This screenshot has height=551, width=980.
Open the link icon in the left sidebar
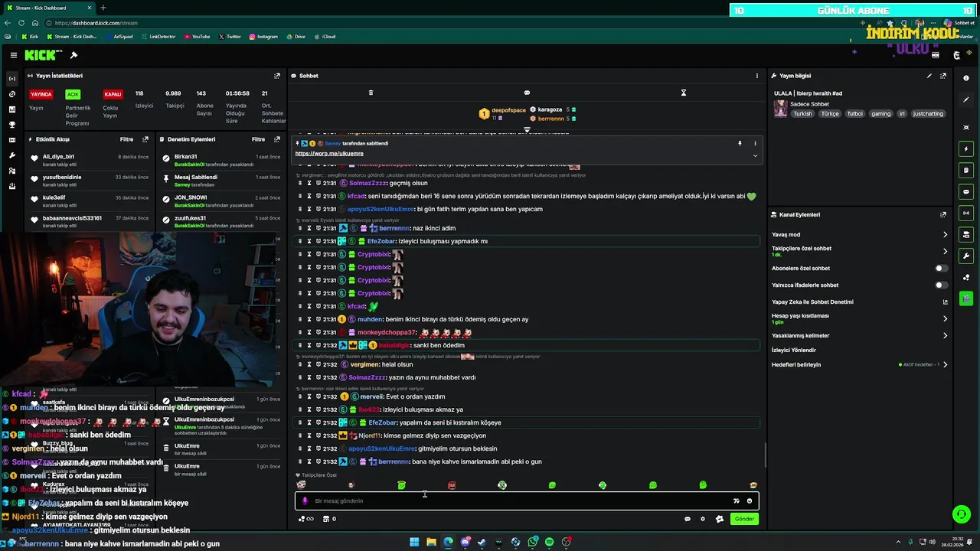pyautogui.click(x=11, y=94)
